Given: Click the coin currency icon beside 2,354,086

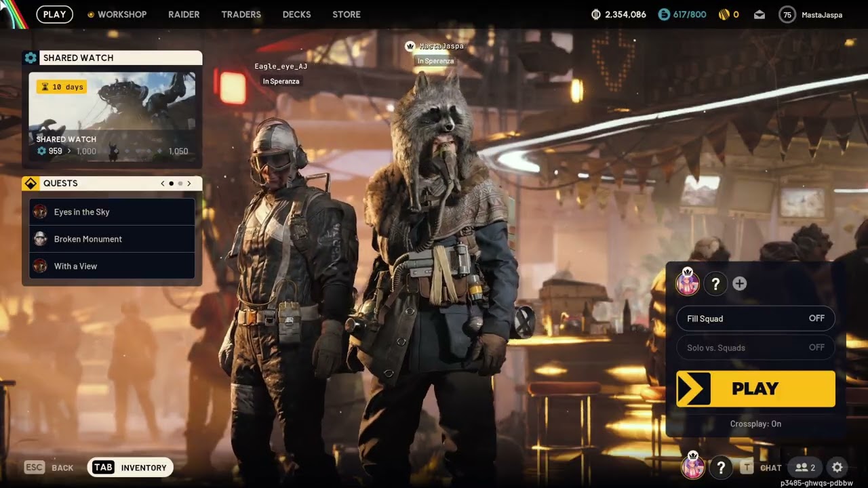Looking at the screenshot, I should click(597, 14).
